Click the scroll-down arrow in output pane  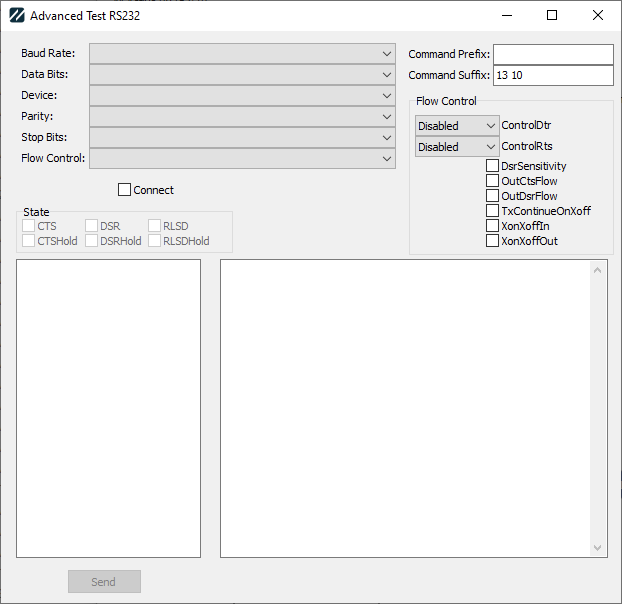[x=599, y=548]
